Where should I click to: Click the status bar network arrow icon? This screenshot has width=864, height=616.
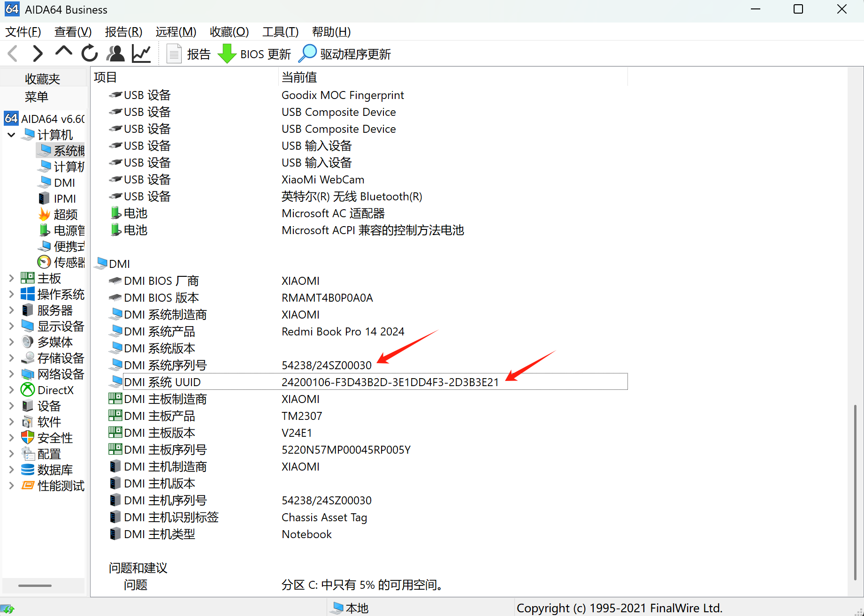click(8, 610)
